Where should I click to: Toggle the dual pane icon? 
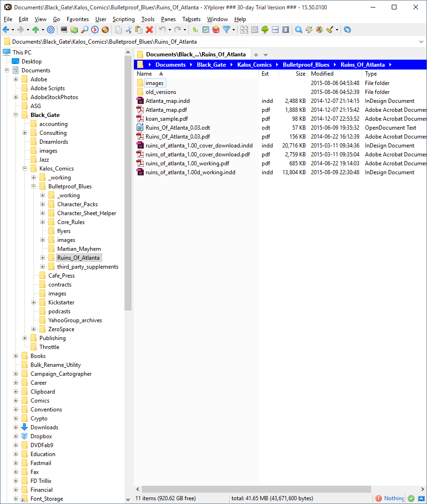[x=275, y=30]
